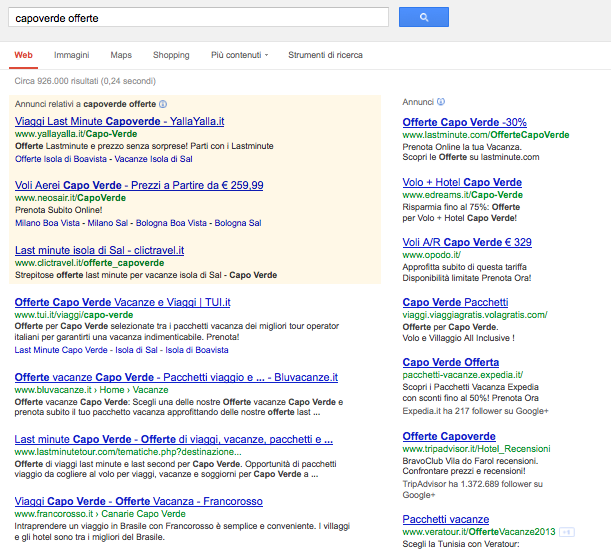Click 'Expedia.it ha 217 follower su Google+' text
The image size is (611, 549).
click(x=475, y=411)
